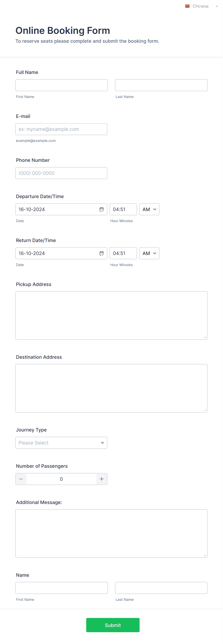Submit the booking form
Screen dimensions: 223x644
pos(113,625)
